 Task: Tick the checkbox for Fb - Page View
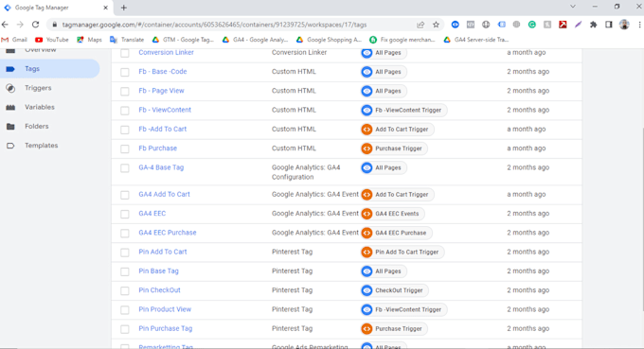tap(125, 91)
